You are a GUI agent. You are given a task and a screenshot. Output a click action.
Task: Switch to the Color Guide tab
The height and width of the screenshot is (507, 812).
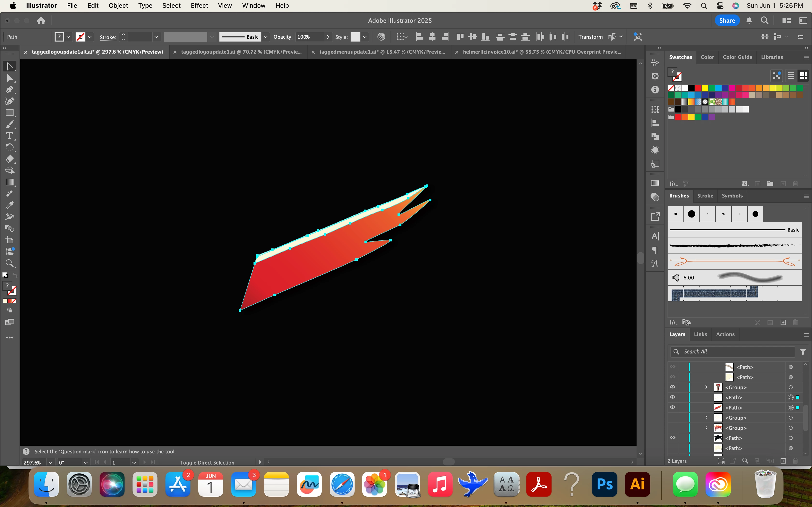click(x=737, y=57)
